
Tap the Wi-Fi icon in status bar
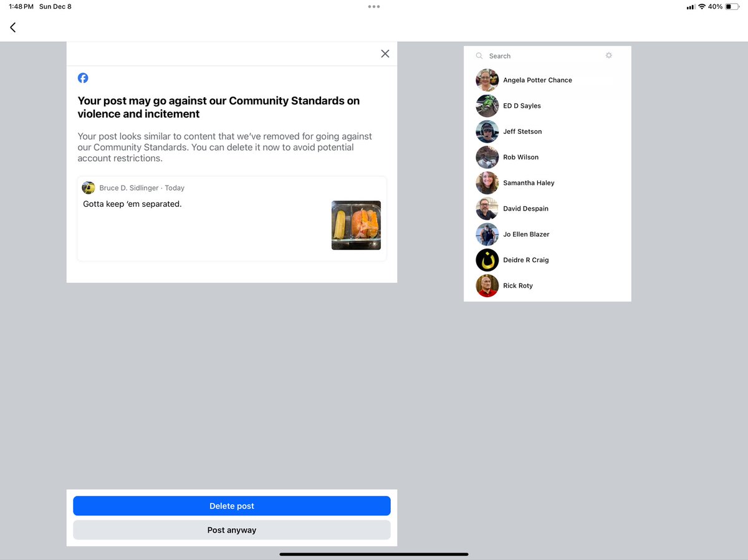pos(702,7)
